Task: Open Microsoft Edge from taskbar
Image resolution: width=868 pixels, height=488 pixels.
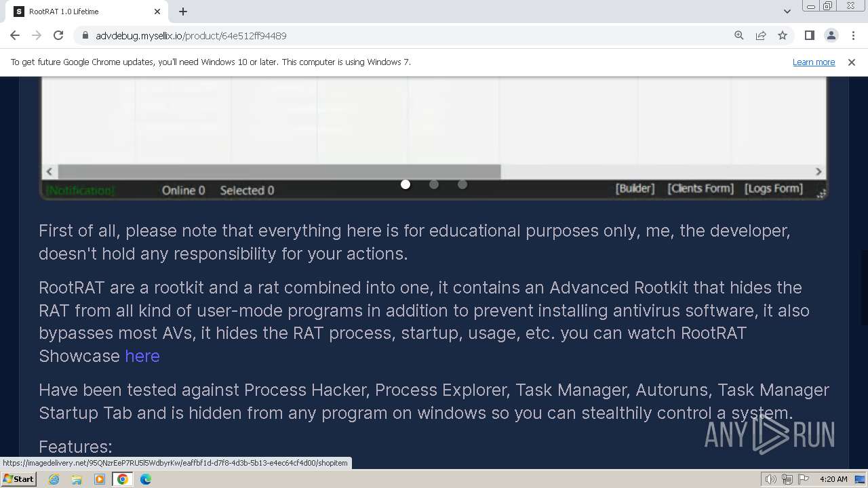Action: click(146, 479)
